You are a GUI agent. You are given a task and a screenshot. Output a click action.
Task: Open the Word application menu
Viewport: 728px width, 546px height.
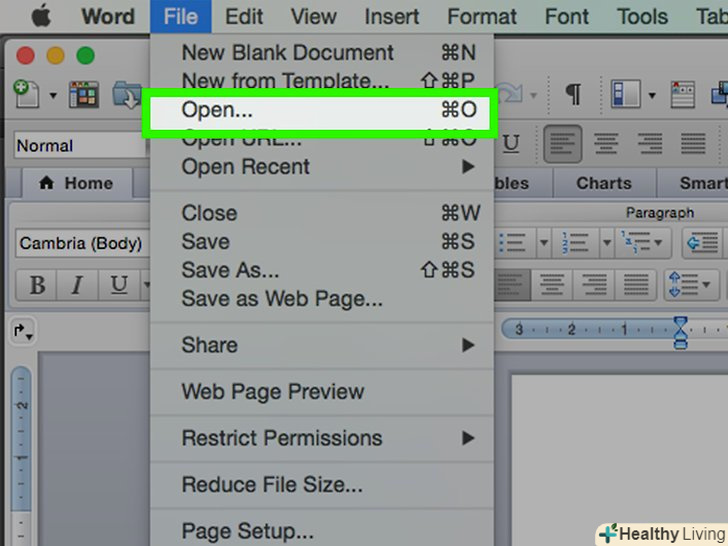[x=108, y=17]
